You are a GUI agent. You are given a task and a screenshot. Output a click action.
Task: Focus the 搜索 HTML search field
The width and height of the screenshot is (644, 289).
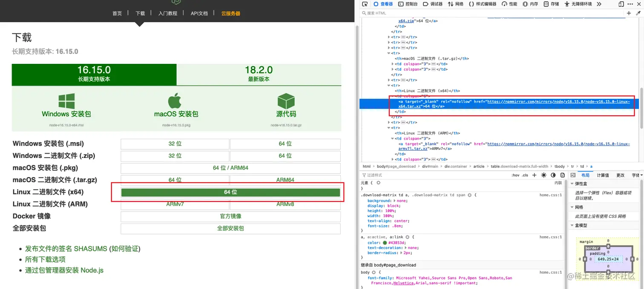[x=492, y=13]
